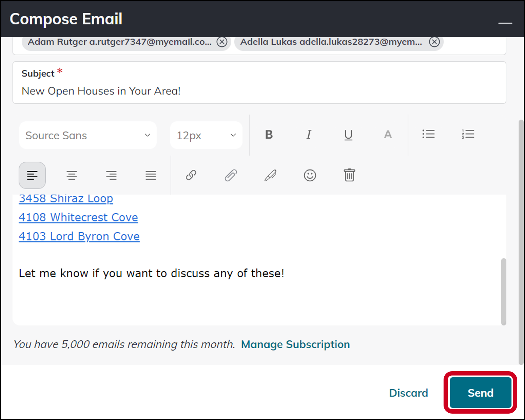Viewport: 525px width, 420px height.
Task: Toggle right text alignment
Action: [111, 175]
